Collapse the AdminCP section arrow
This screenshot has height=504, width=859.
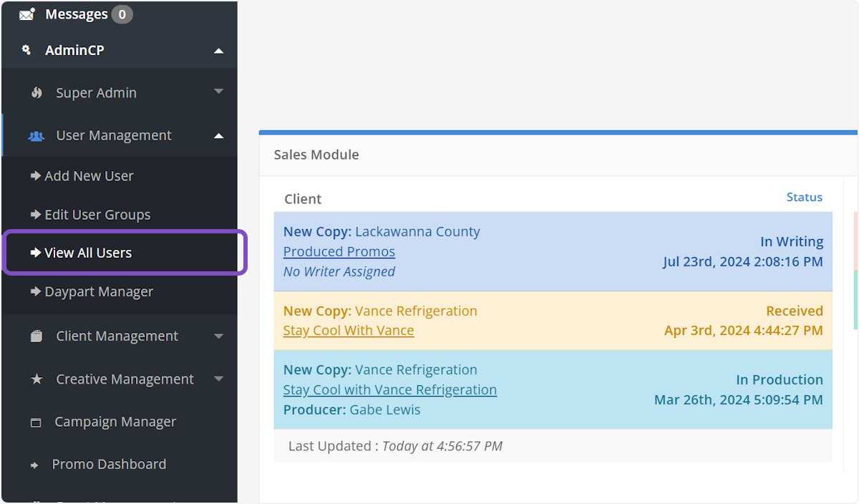pos(219,51)
